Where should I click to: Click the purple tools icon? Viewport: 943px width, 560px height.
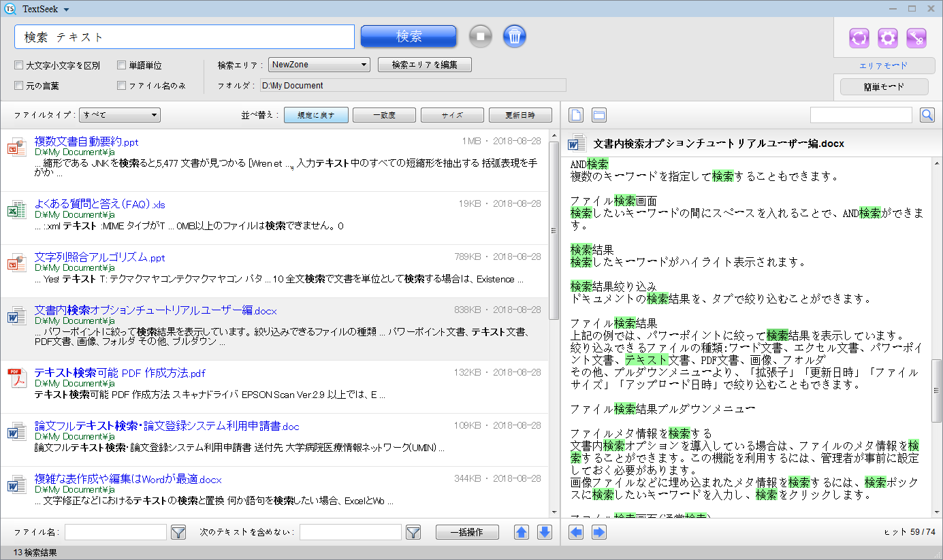pos(916,38)
